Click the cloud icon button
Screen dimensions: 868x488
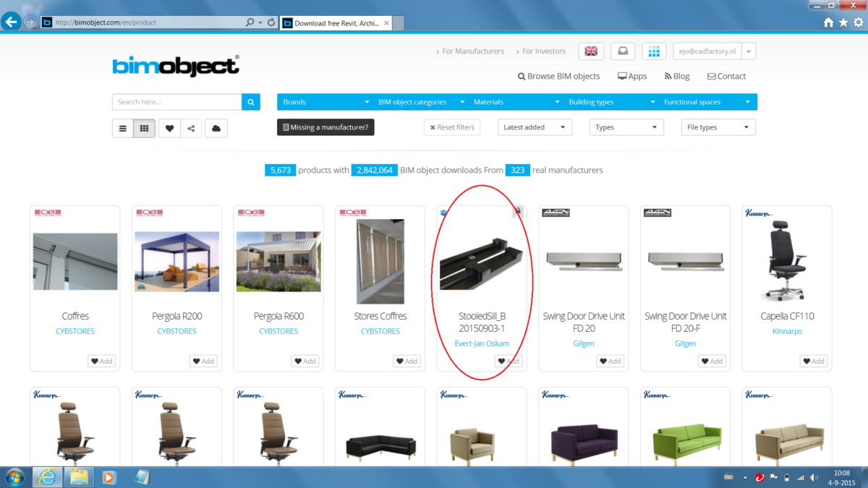click(216, 129)
